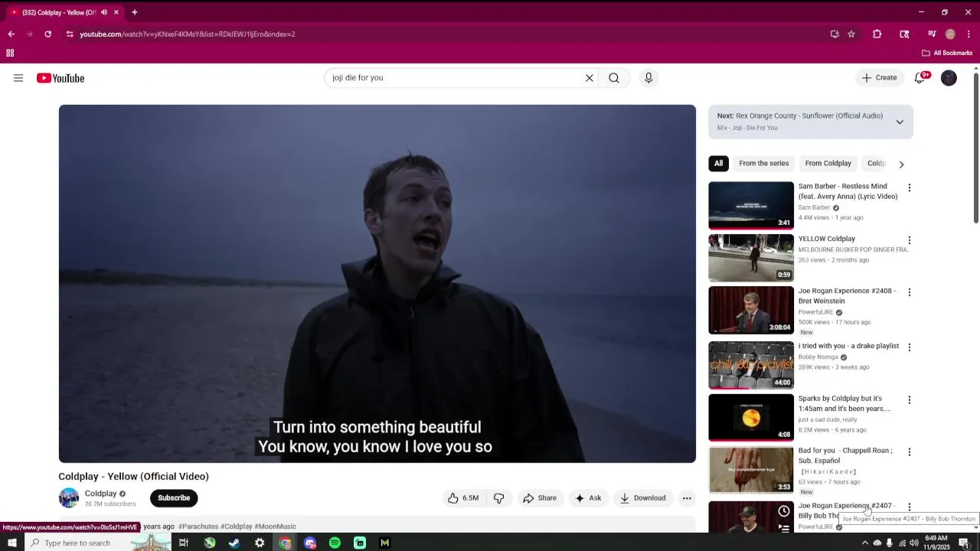Open the Coldplay channel avatar
The image size is (980, 551).
[x=69, y=498]
